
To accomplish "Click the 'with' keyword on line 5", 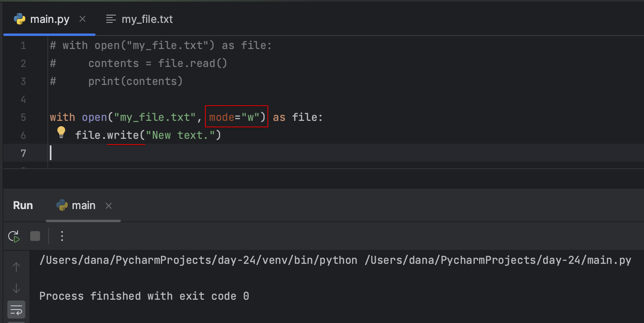I will [62, 117].
